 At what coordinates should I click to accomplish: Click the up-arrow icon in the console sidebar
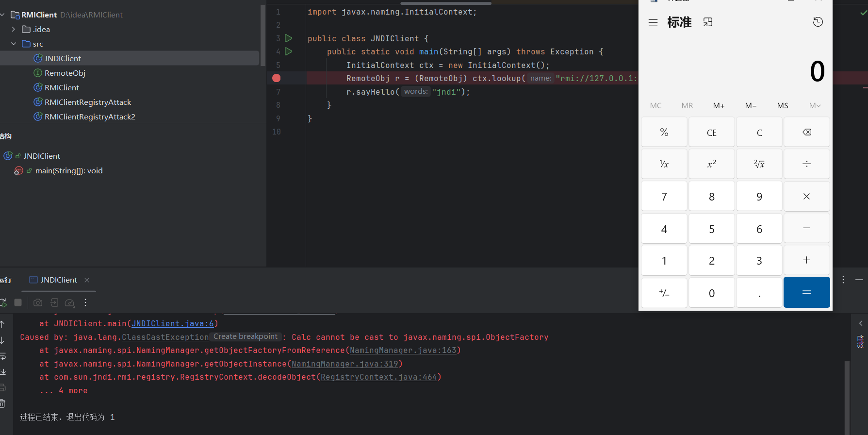point(3,324)
